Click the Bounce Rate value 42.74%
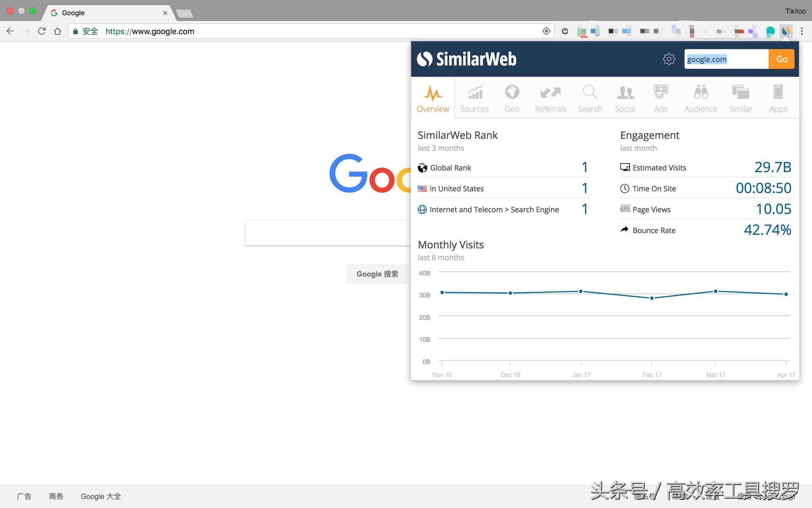The height and width of the screenshot is (508, 812). click(767, 230)
